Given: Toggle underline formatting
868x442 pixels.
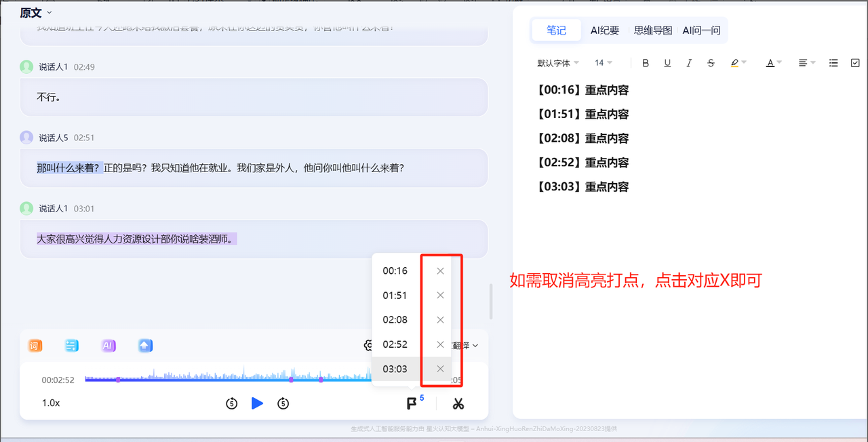Looking at the screenshot, I should [x=667, y=63].
